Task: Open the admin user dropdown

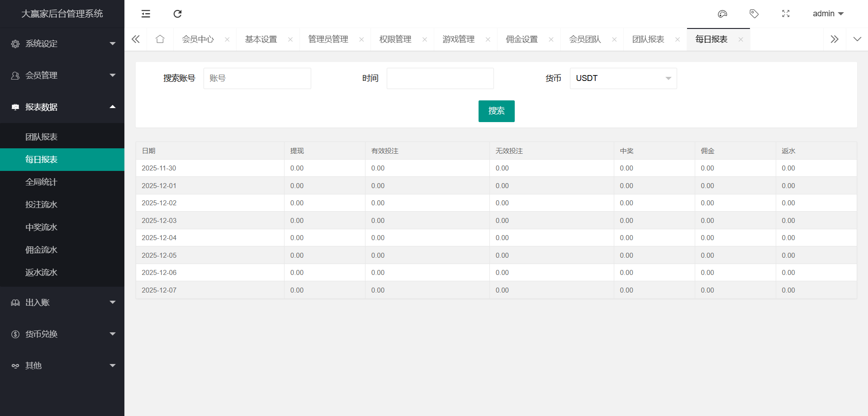Action: (x=828, y=14)
